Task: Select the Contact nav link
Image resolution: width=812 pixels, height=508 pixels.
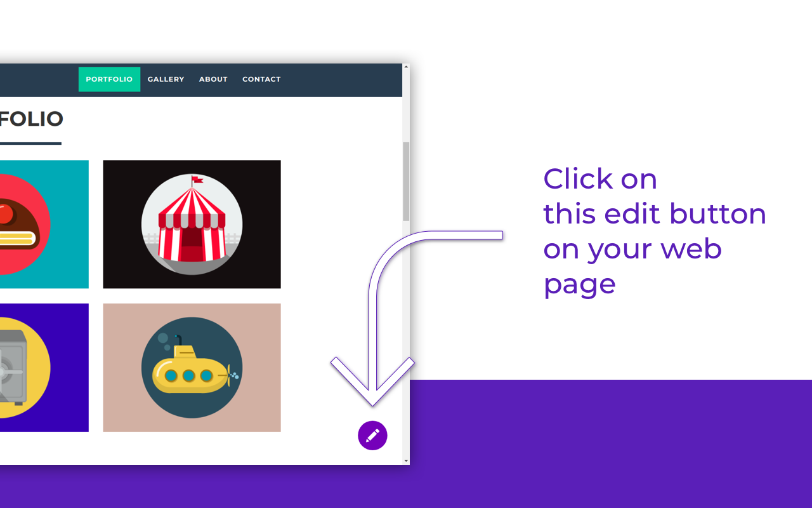Action: tap(261, 79)
